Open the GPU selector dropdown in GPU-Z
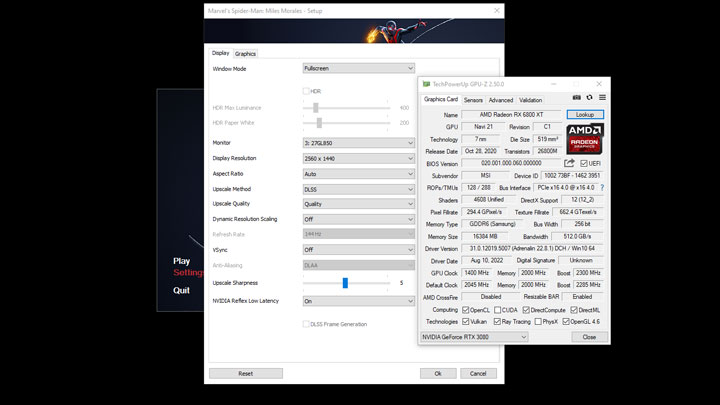This screenshot has height=405, width=720. click(474, 337)
